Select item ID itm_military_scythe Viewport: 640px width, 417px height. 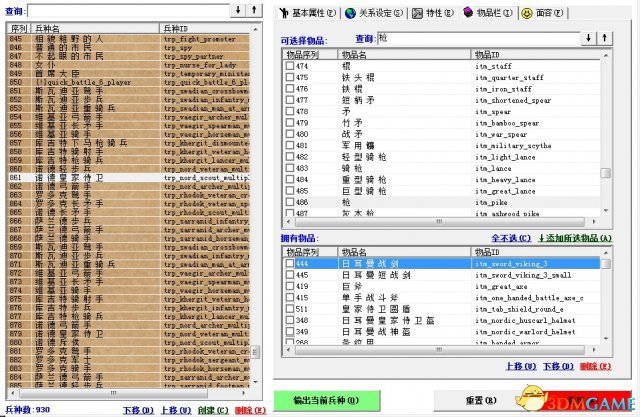tap(513, 146)
